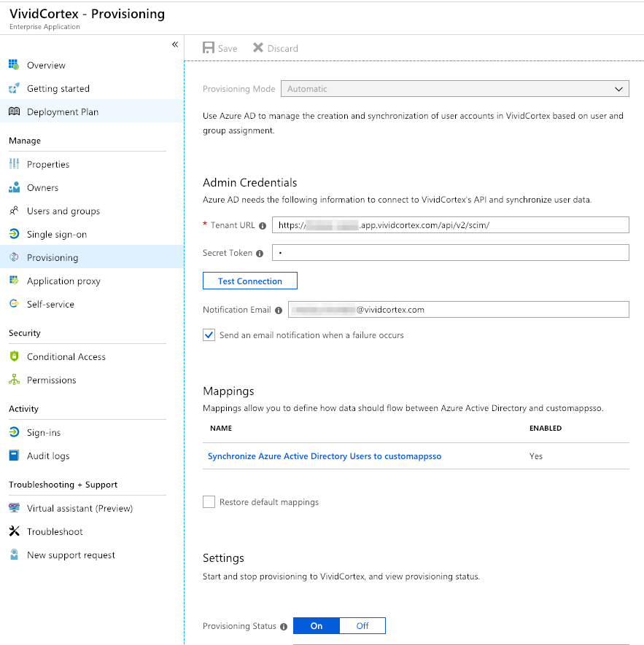644x645 pixels.
Task: Click the New support request icon
Action: tap(14, 555)
